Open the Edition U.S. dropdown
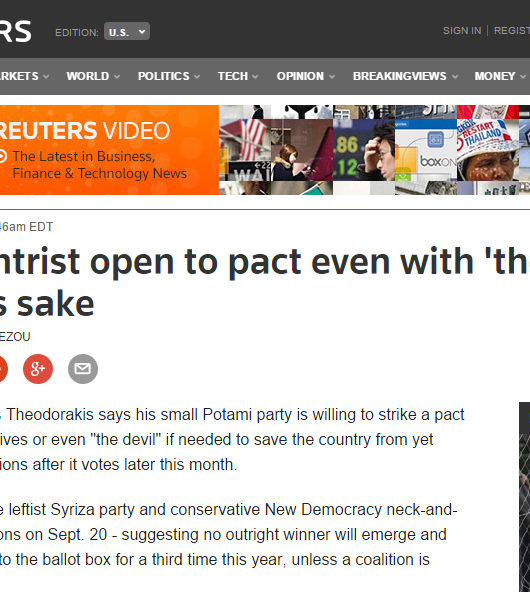The height and width of the screenshot is (592, 530). pos(127,31)
